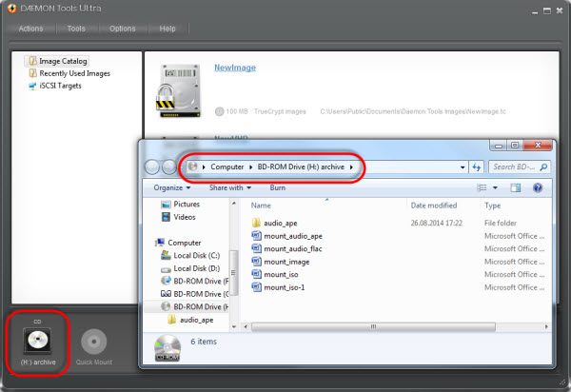Sort by the Name column header

261,206
